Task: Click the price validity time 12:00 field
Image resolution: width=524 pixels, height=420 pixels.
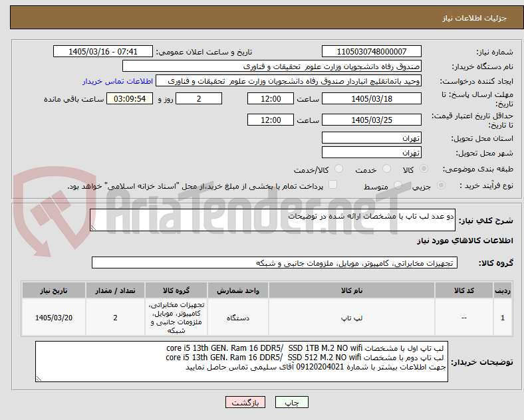Action: click(x=271, y=120)
